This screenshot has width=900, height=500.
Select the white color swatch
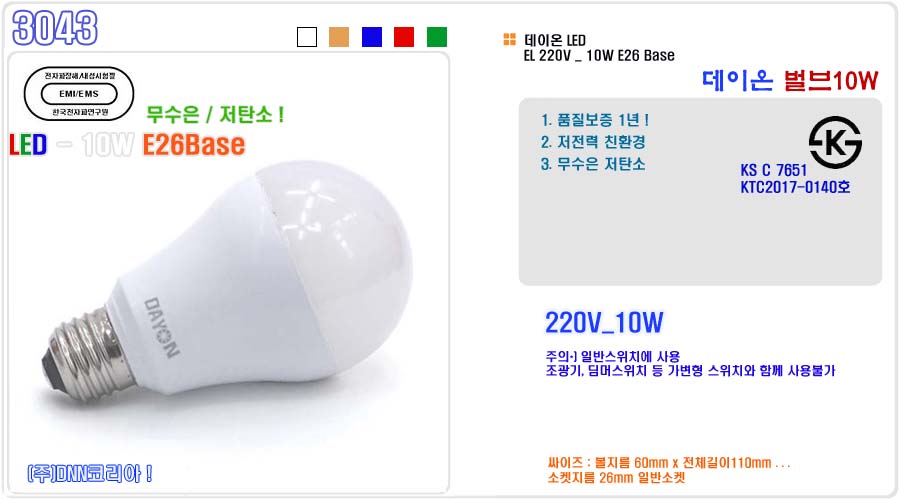pyautogui.click(x=307, y=37)
